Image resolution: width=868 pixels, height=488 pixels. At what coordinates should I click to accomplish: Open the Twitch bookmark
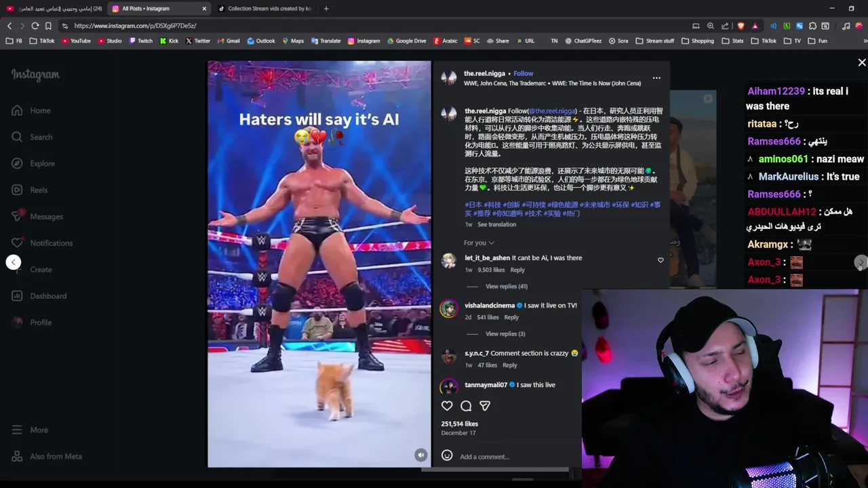tap(140, 41)
